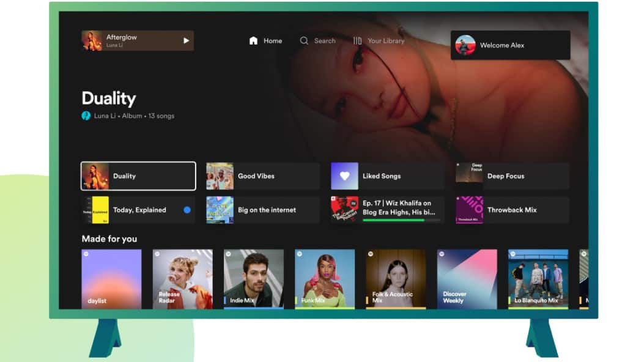Open the Big on the internet playlist
This screenshot has width=644, height=362.
click(263, 210)
